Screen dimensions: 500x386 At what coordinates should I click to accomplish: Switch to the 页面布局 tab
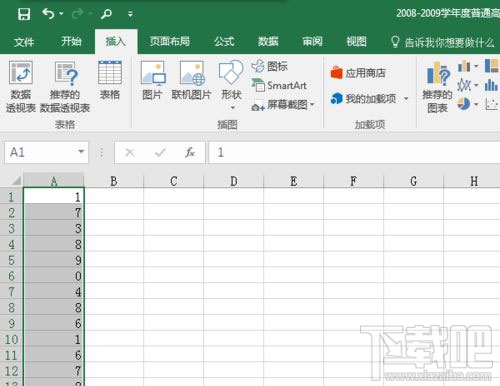click(170, 41)
